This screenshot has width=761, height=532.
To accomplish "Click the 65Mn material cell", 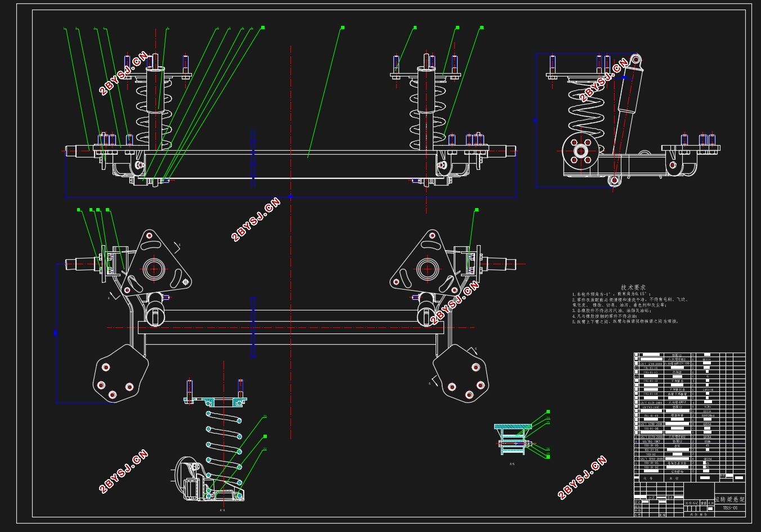I will pyautogui.click(x=708, y=441).
